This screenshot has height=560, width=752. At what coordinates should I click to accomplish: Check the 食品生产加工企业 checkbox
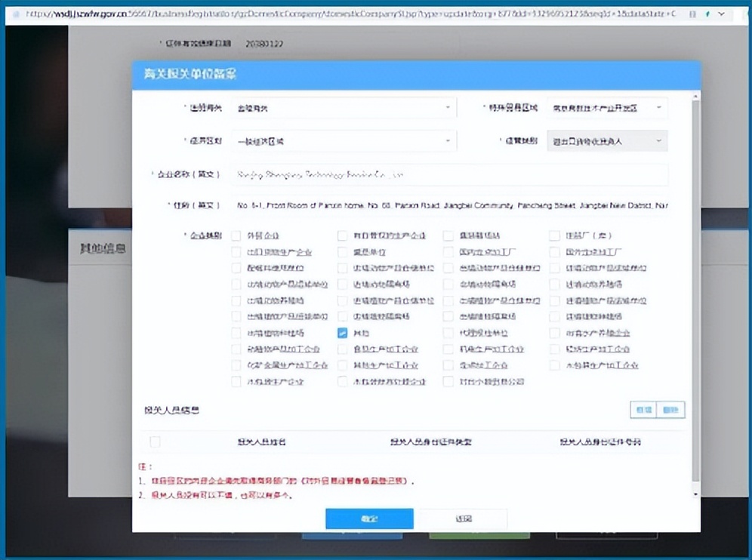[342, 349]
